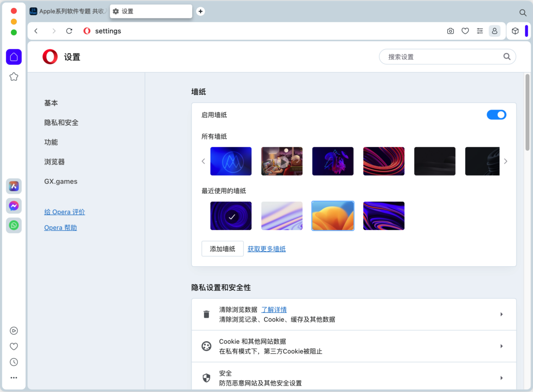Select the purple-red waves recent wallpaper
533x392 pixels.
(384, 215)
